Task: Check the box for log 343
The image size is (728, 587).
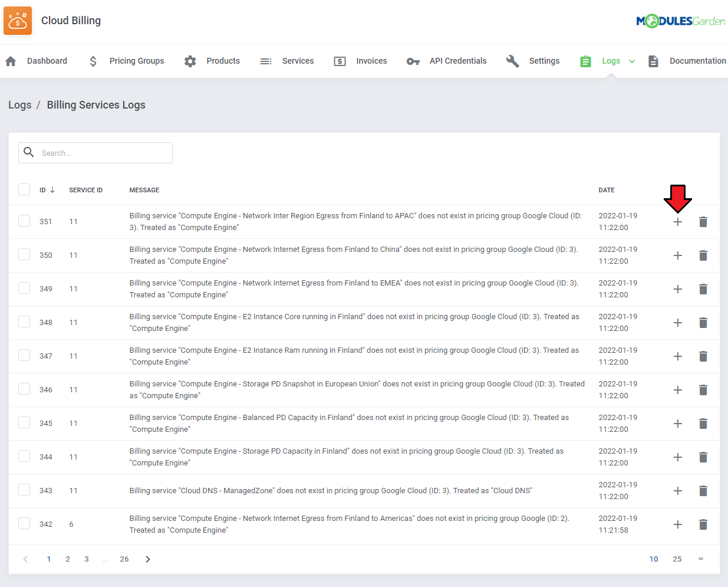Action: coord(24,490)
